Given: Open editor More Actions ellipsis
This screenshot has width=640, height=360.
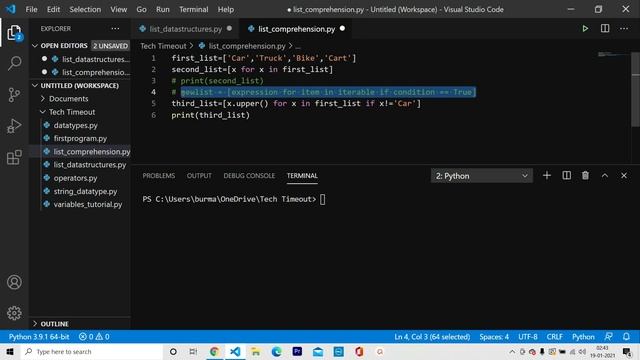Looking at the screenshot, I should click(x=624, y=29).
